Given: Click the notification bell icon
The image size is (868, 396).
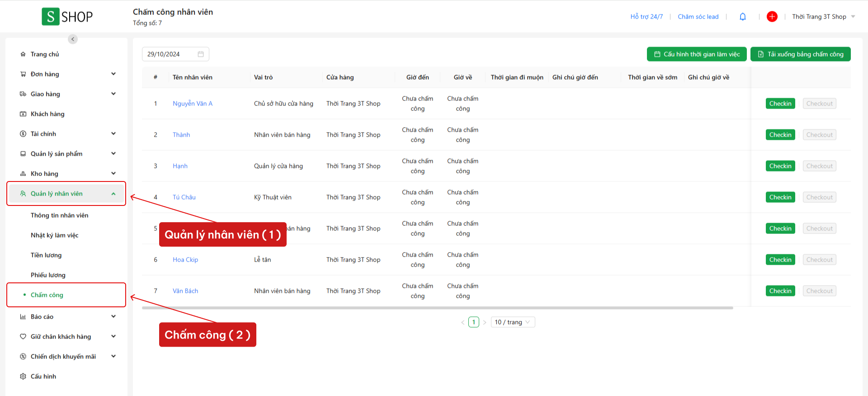Looking at the screenshot, I should click(742, 17).
